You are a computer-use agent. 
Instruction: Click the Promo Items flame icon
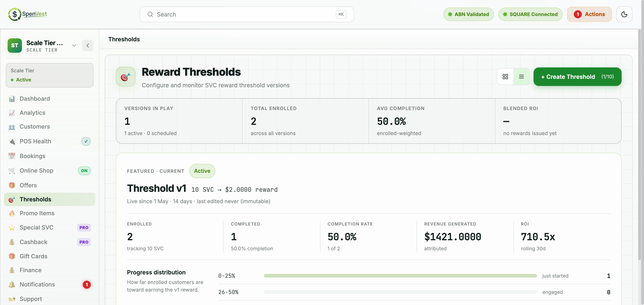[12, 213]
